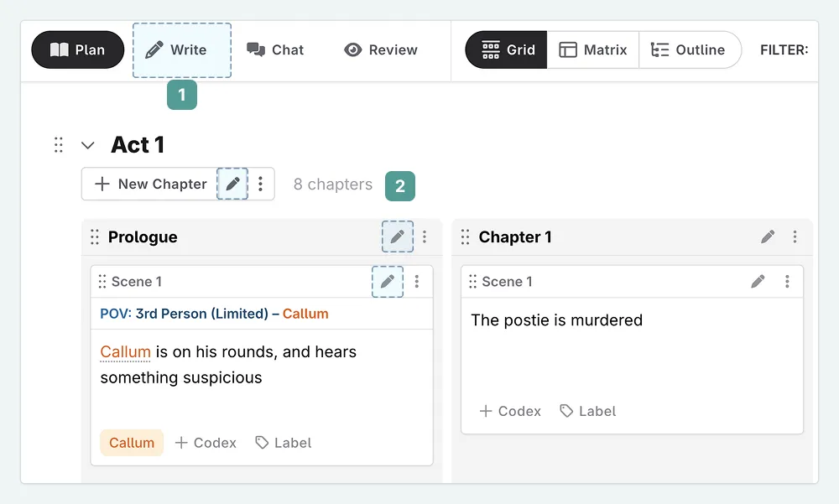Switch to the Write tab
The image size is (839, 504).
[x=182, y=49]
